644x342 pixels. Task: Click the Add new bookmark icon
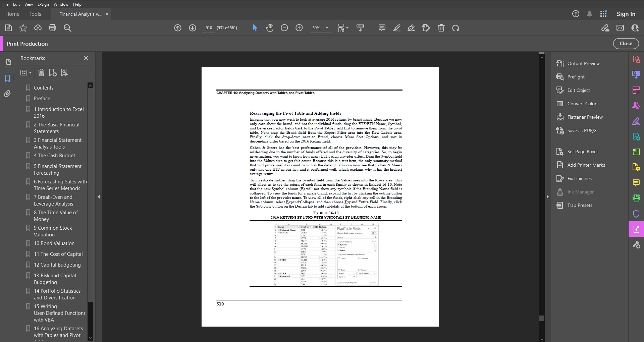pos(53,72)
